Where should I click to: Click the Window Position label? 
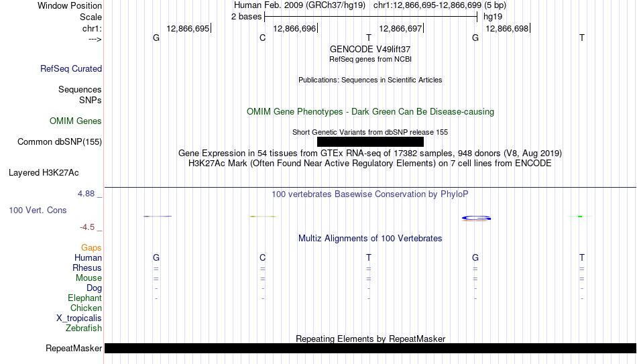tap(70, 5)
